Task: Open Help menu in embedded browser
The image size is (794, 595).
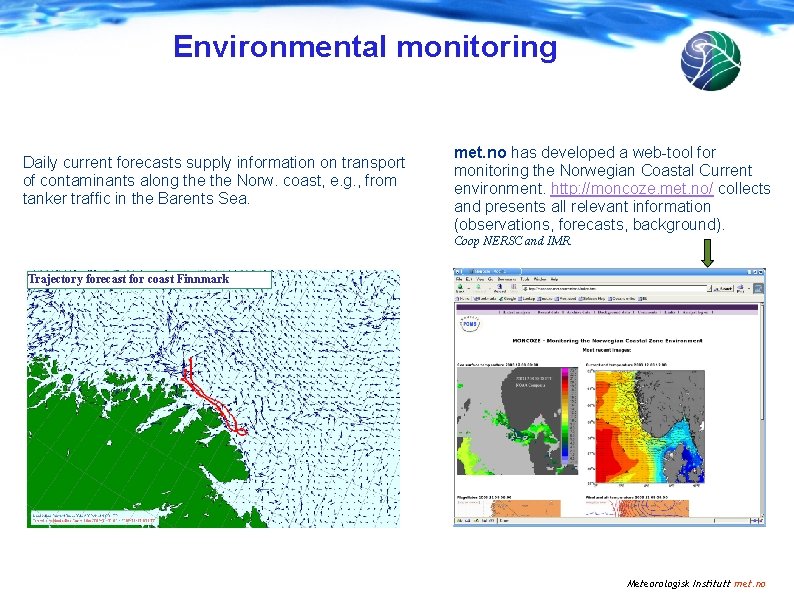Action: click(554, 279)
